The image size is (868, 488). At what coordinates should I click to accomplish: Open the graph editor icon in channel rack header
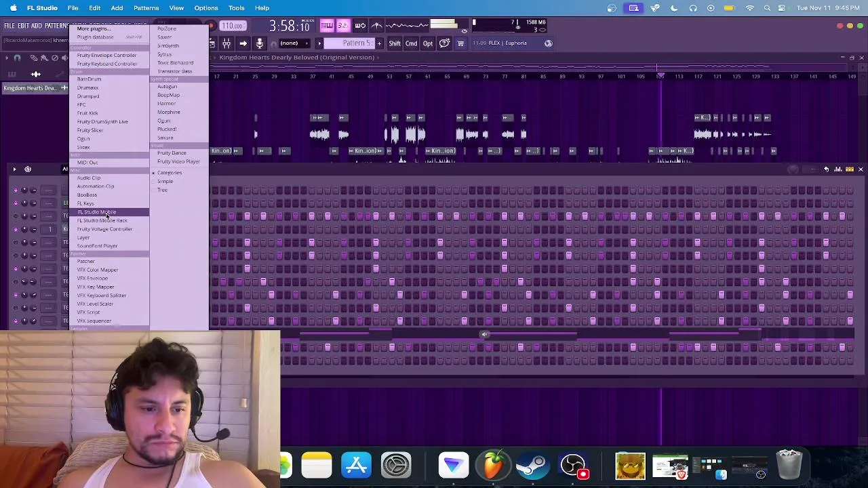click(x=838, y=169)
